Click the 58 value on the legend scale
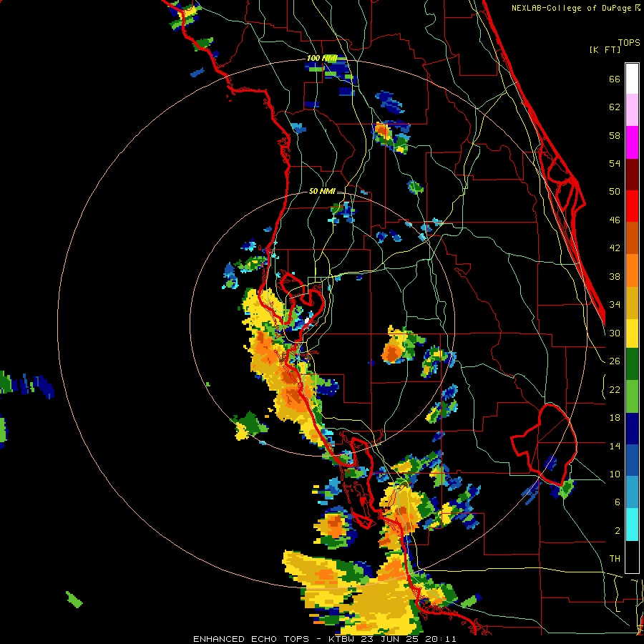 tap(615, 135)
